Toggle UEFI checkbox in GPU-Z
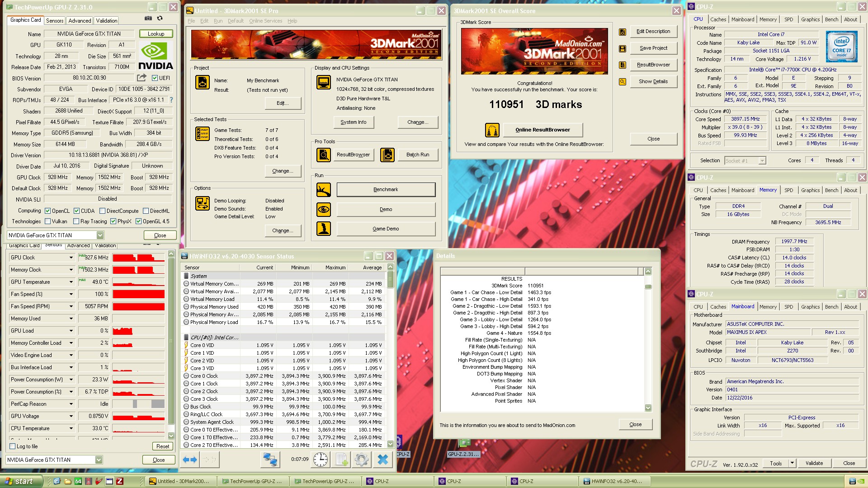The width and height of the screenshot is (868, 488). pyautogui.click(x=155, y=78)
